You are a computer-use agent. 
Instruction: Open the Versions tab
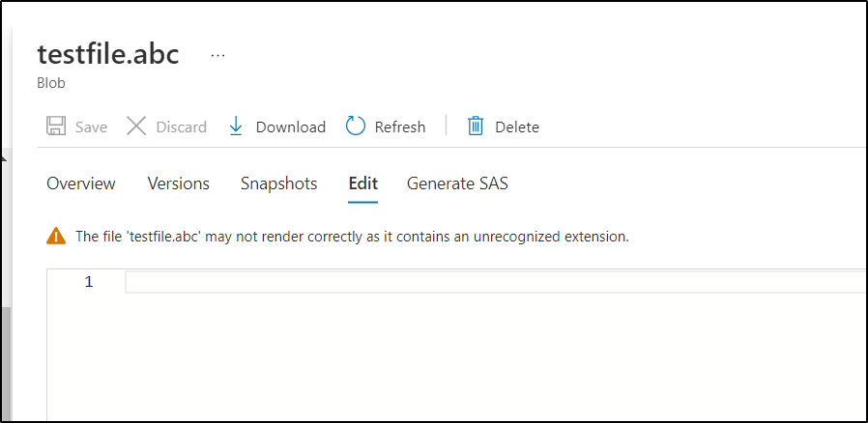point(178,183)
